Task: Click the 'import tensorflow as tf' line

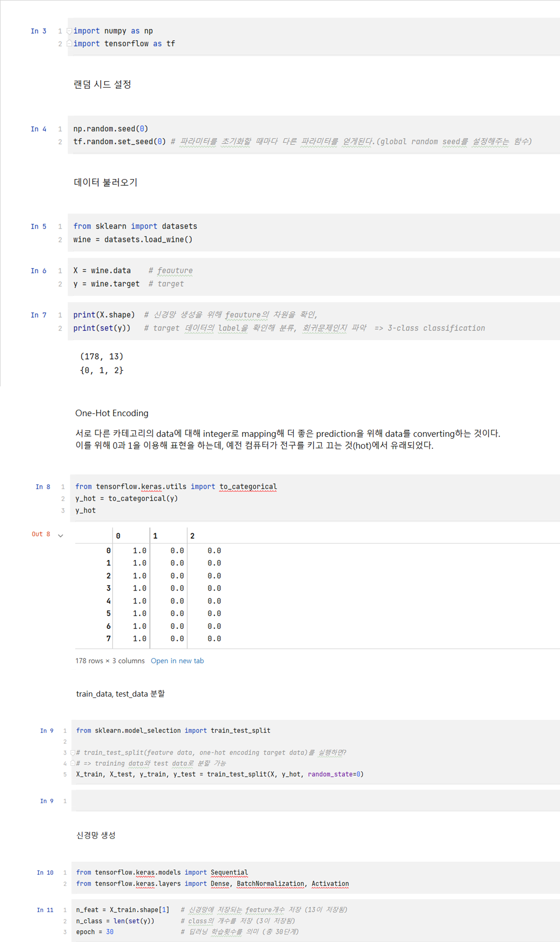Action: click(x=124, y=44)
